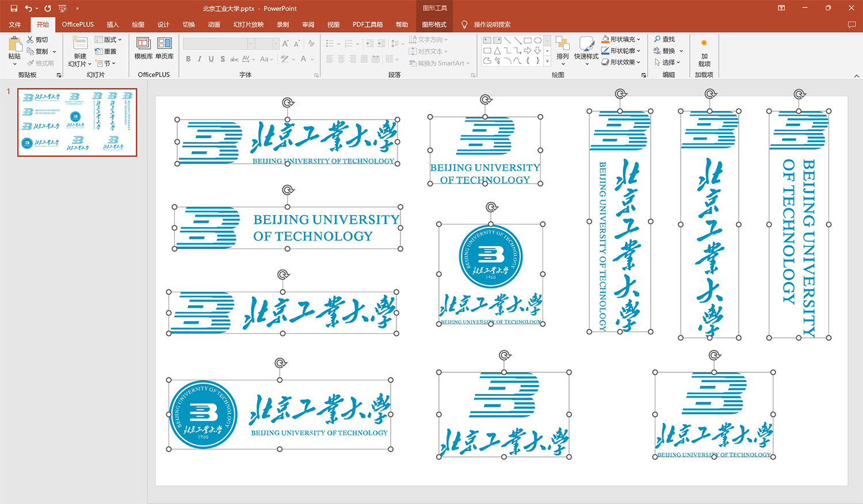Reset slide with 重置 button
The height and width of the screenshot is (504, 863).
tap(106, 51)
